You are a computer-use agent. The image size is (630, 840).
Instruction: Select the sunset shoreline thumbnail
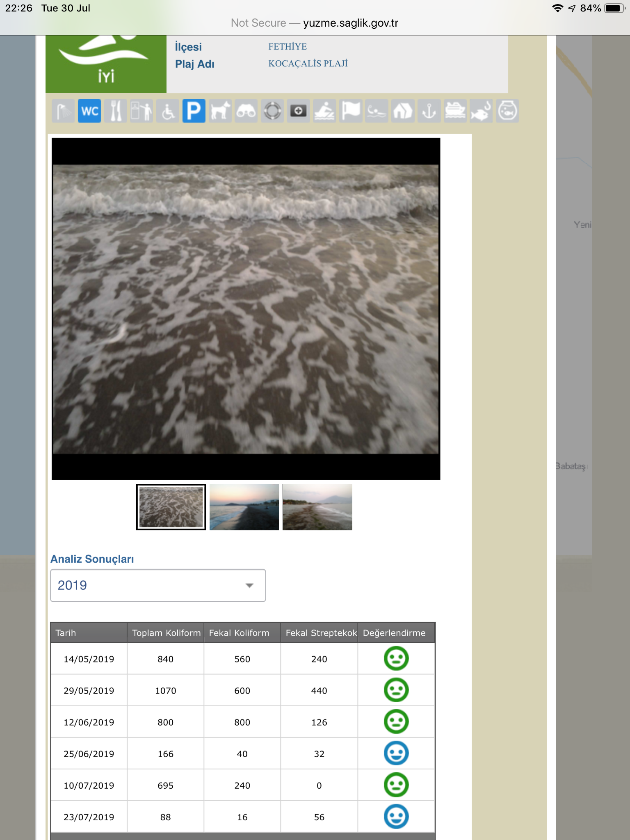(x=244, y=507)
